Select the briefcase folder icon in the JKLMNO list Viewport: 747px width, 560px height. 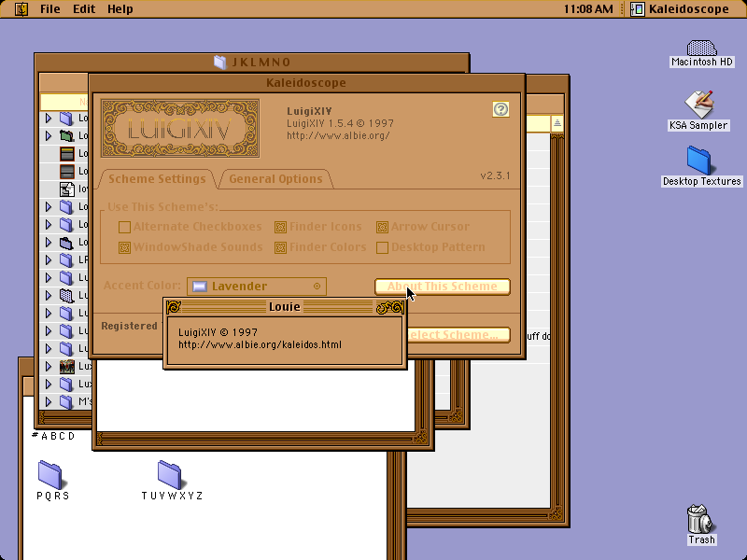tap(66, 243)
